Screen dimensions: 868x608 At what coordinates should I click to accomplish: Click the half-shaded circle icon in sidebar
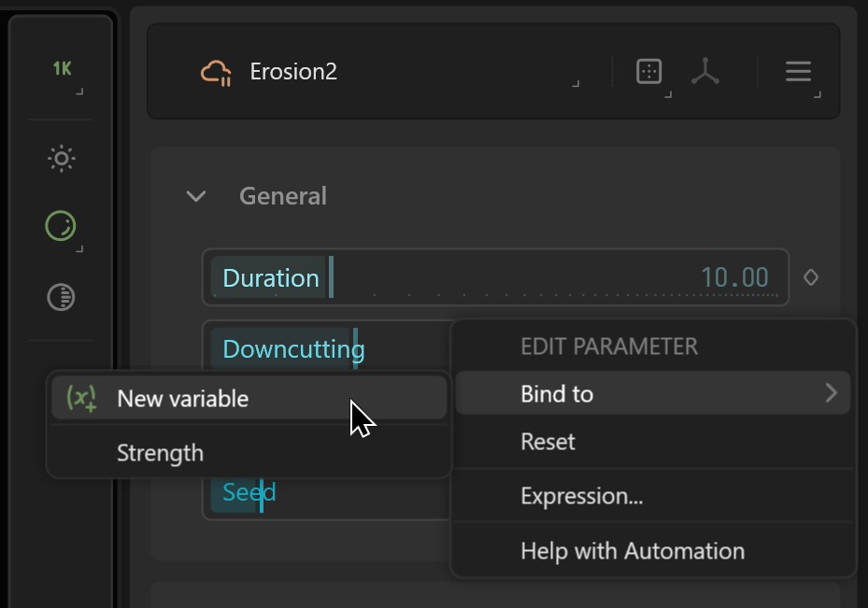coord(62,298)
